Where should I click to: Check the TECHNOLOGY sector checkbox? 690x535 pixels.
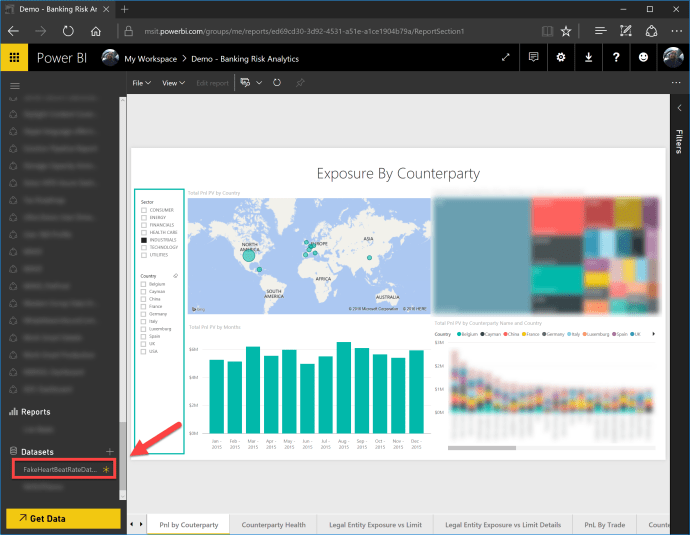coord(144,247)
